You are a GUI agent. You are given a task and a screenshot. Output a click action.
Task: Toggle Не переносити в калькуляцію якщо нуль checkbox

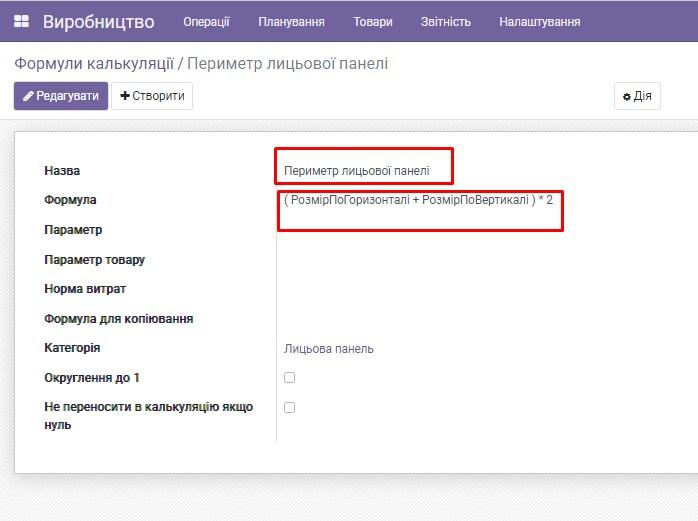click(289, 407)
